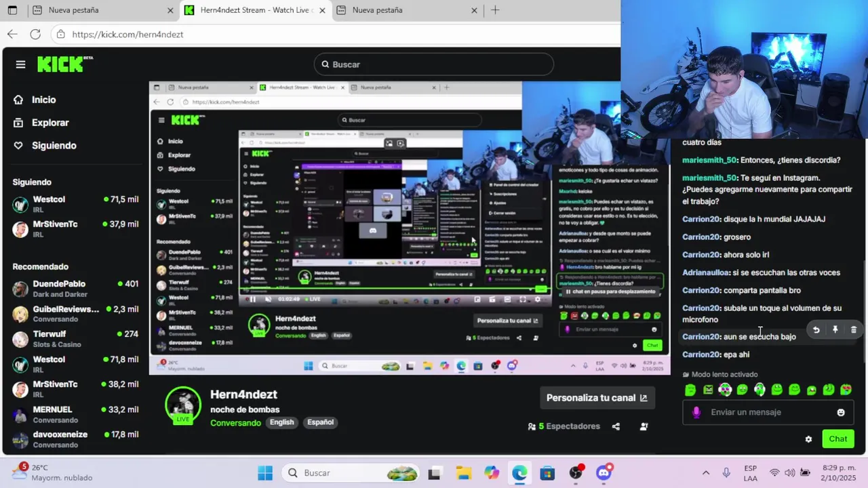The width and height of the screenshot is (868, 488).
Task: Click the browser back arrow
Action: (x=12, y=34)
